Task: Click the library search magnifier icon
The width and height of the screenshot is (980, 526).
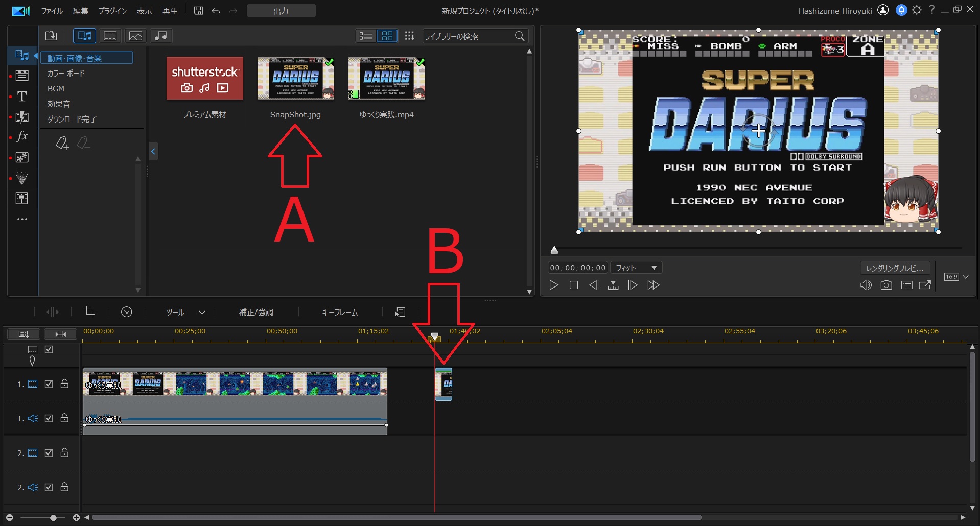Action: pos(520,36)
